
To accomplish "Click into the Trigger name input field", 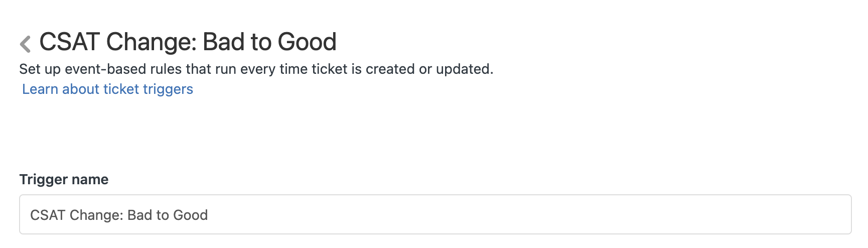I will [x=435, y=214].
